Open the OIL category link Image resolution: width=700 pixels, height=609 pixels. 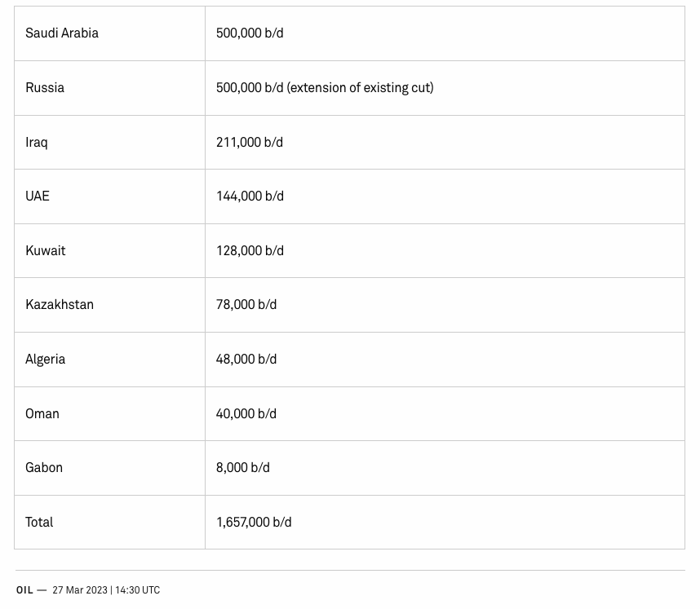24,590
